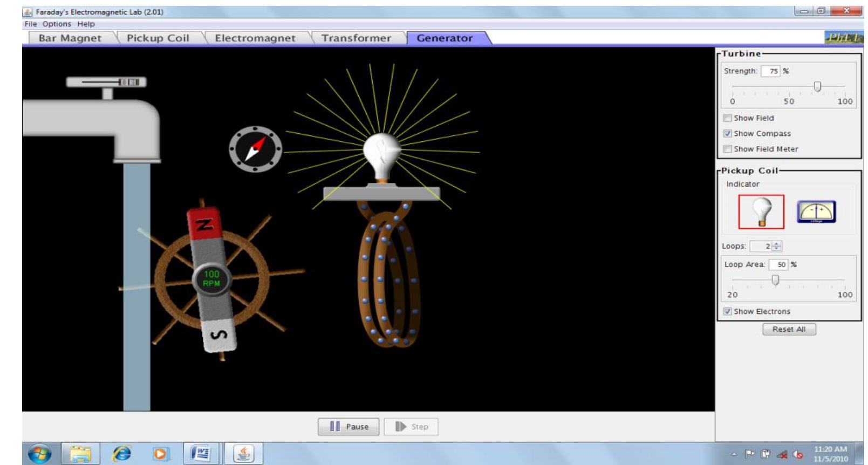Image resolution: width=868 pixels, height=465 pixels.
Task: Select the Generator tab
Action: 445,38
